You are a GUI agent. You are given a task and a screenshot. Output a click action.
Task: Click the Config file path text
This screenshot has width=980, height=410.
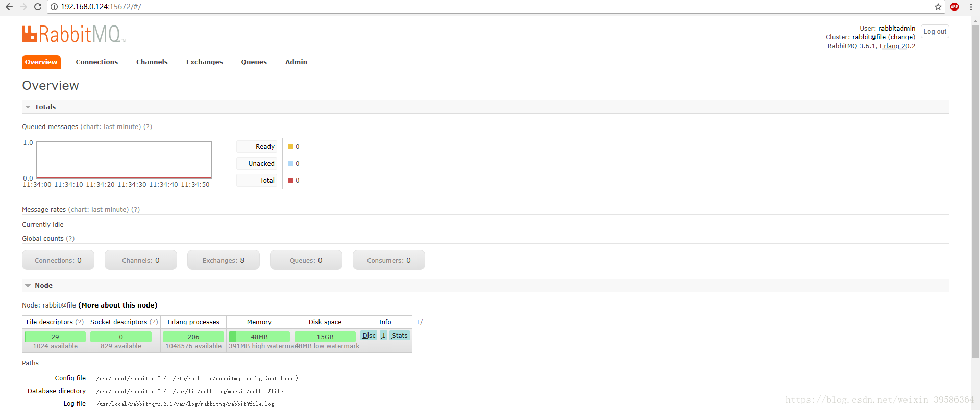click(x=197, y=379)
